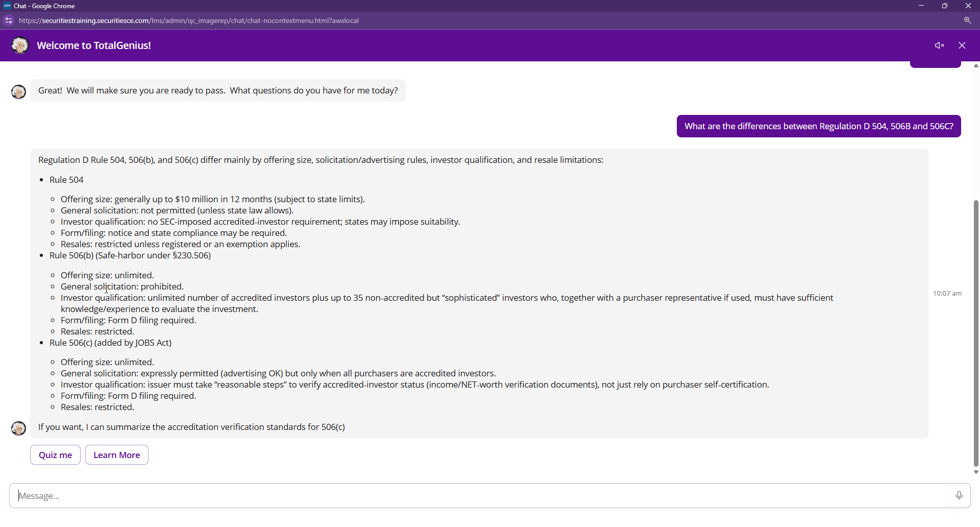Open site information icon in address bar
This screenshot has height=527, width=980.
point(9,21)
